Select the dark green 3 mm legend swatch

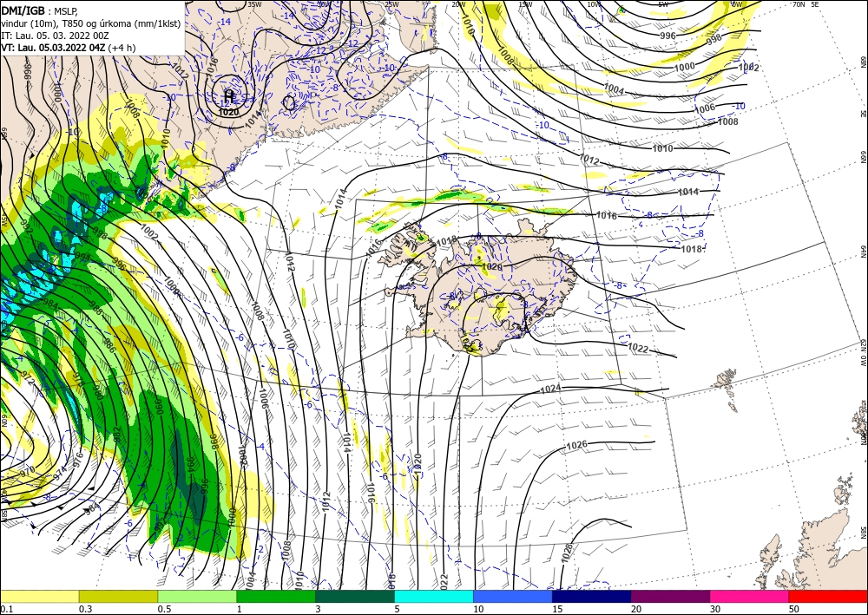click(355, 596)
